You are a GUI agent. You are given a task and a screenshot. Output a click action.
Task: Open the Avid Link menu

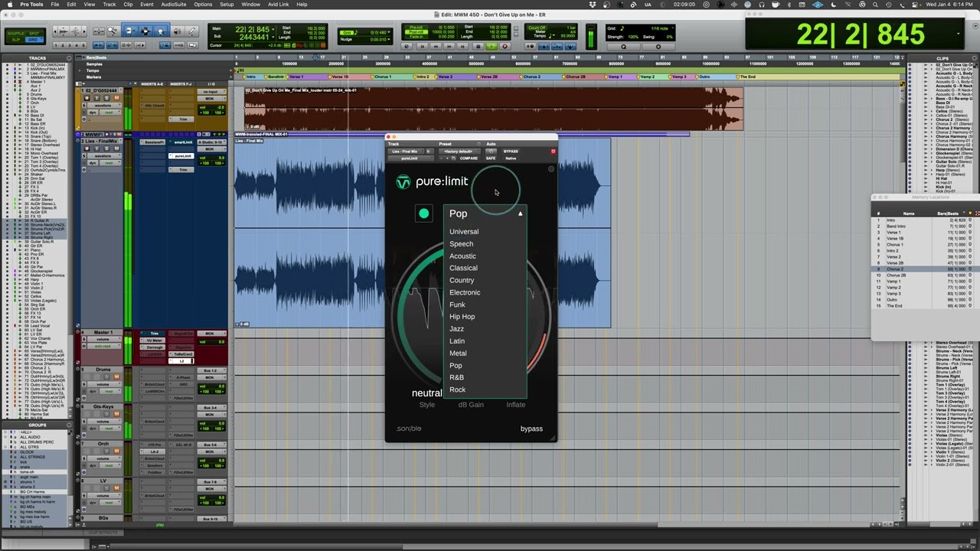click(278, 5)
